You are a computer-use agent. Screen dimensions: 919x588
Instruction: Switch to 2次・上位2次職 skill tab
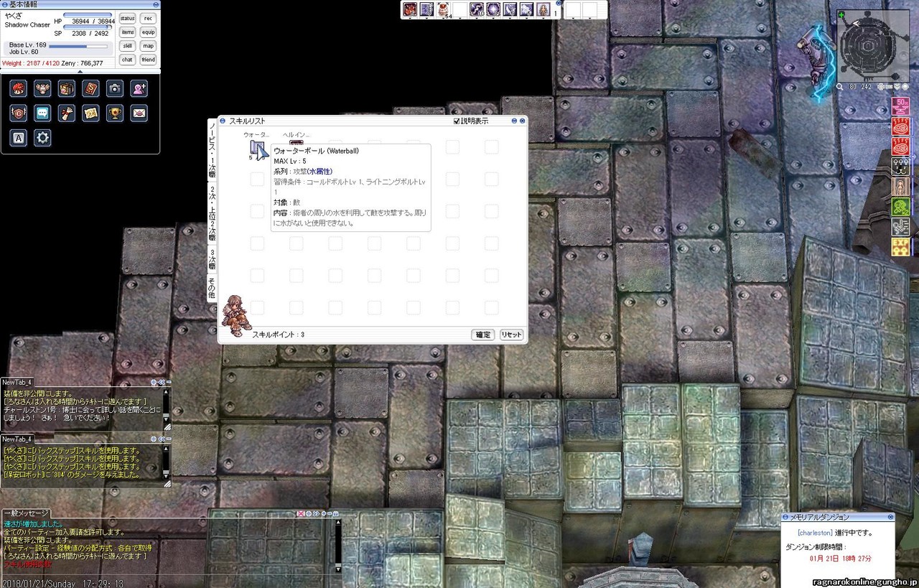click(213, 212)
